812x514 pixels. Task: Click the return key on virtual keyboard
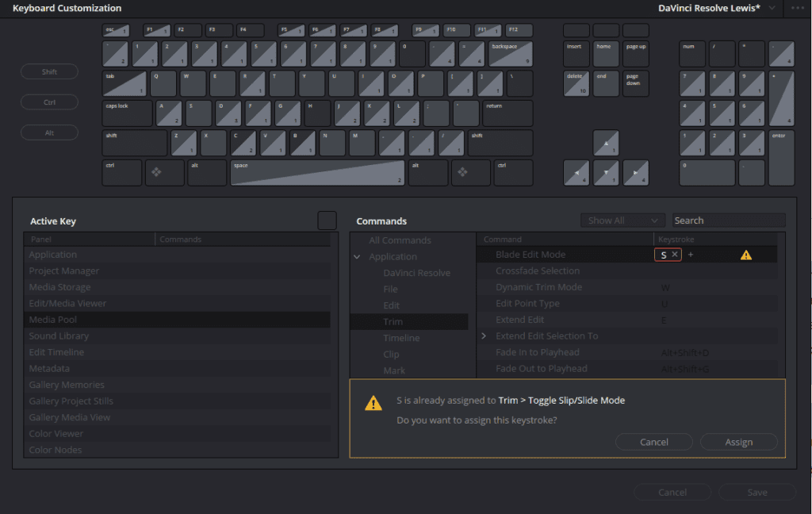tap(507, 113)
